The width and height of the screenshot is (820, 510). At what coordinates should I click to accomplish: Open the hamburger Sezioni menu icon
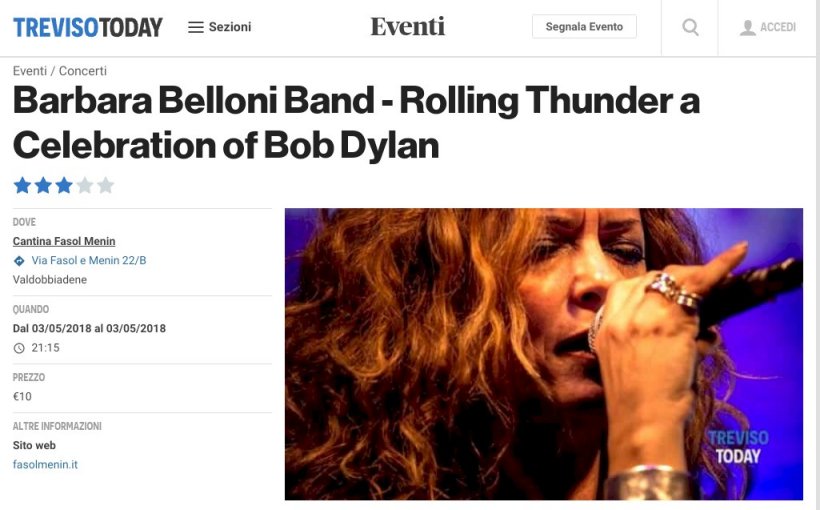point(196,27)
